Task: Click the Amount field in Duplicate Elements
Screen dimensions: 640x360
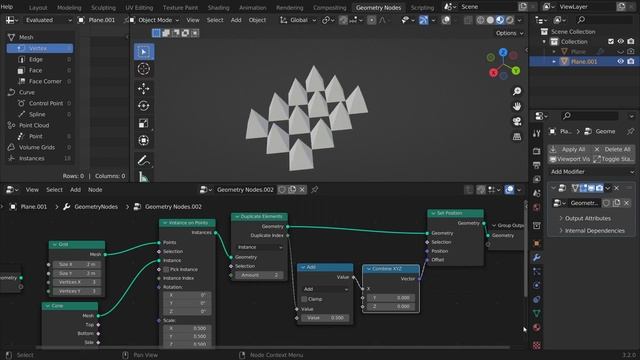Action: point(260,275)
